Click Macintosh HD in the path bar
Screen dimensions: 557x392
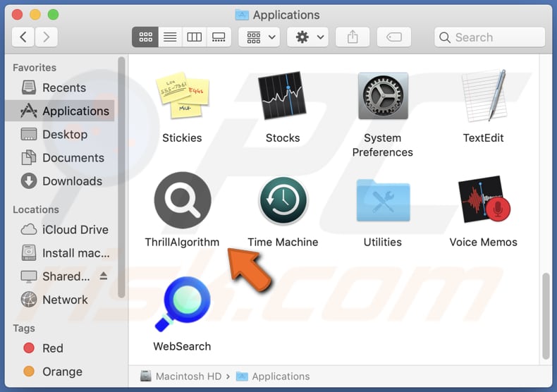click(x=182, y=376)
